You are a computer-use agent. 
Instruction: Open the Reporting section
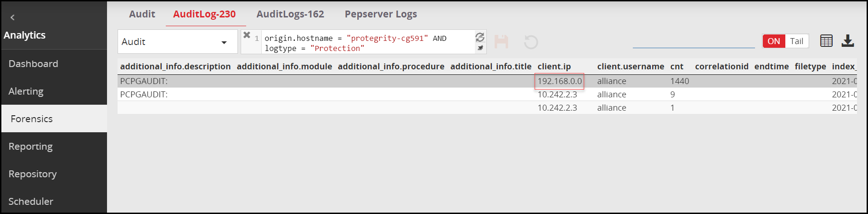(31, 146)
